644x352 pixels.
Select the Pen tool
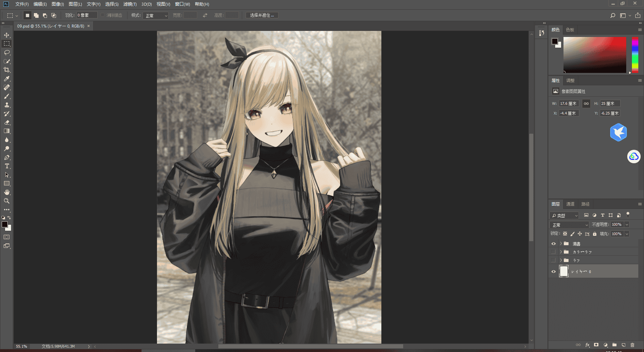(7, 157)
